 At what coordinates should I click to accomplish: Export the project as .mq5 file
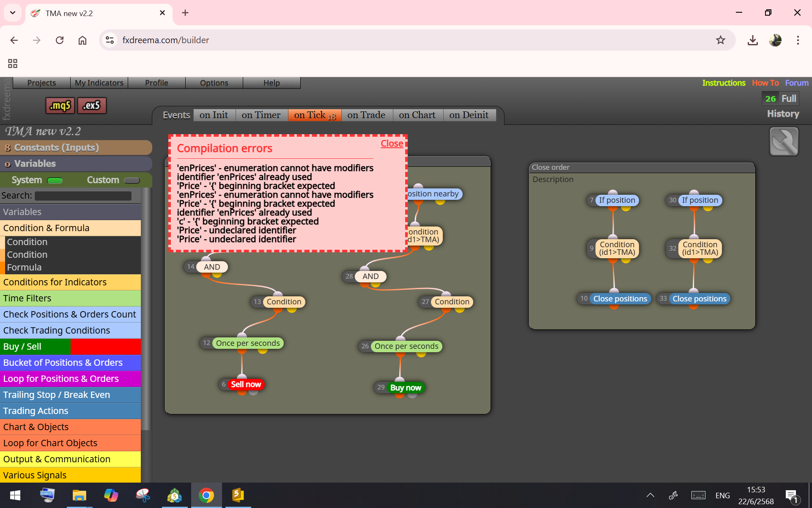[60, 105]
